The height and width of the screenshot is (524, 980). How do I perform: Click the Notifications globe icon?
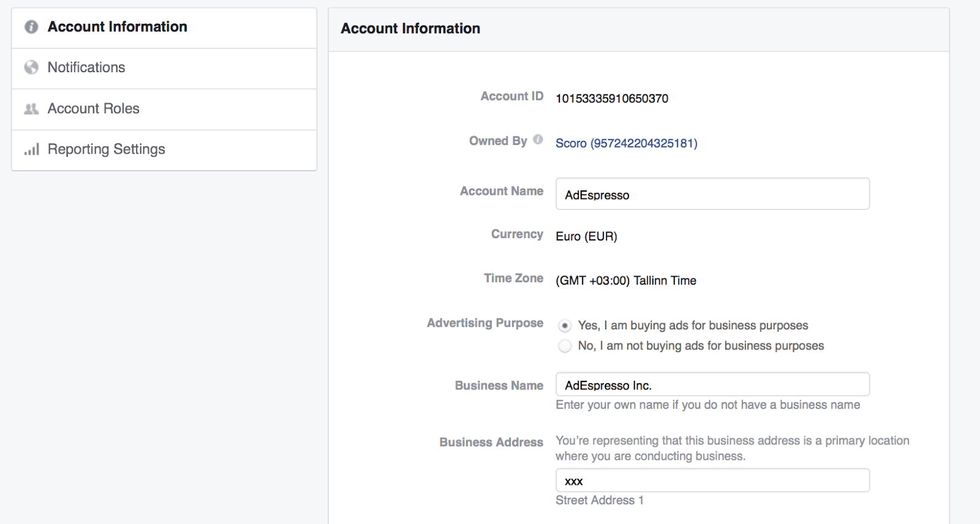[31, 67]
